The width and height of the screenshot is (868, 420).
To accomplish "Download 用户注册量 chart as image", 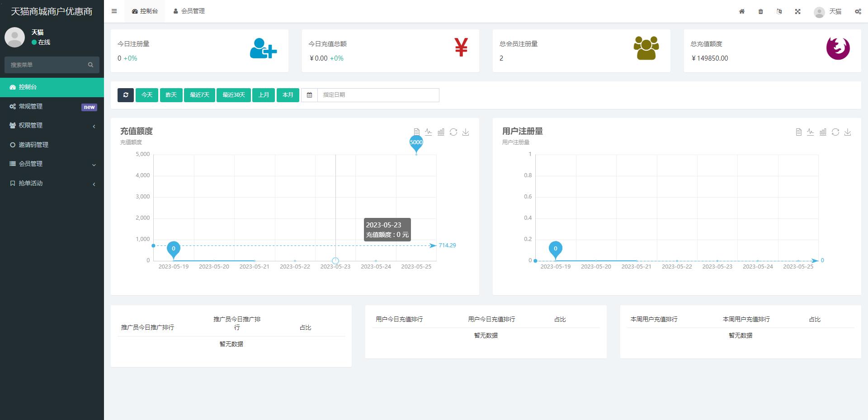I will point(848,132).
